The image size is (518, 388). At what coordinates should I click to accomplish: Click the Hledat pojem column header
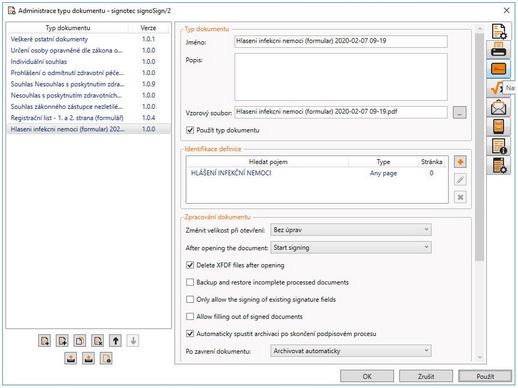[268, 162]
